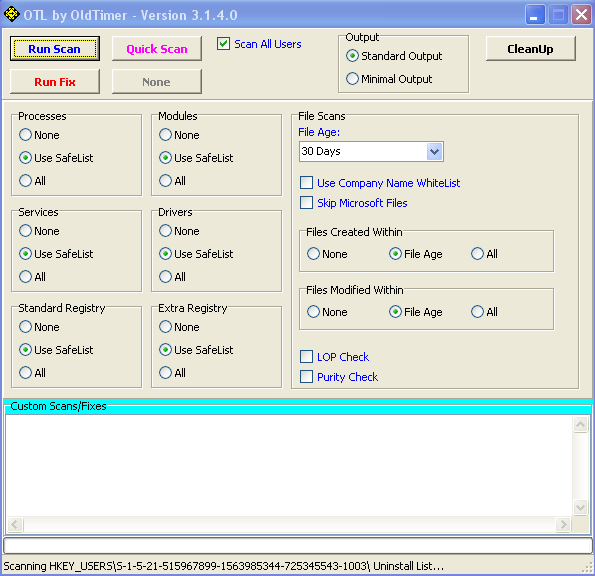This screenshot has width=595, height=576.
Task: Click the scan progress bar
Action: pyautogui.click(x=298, y=546)
